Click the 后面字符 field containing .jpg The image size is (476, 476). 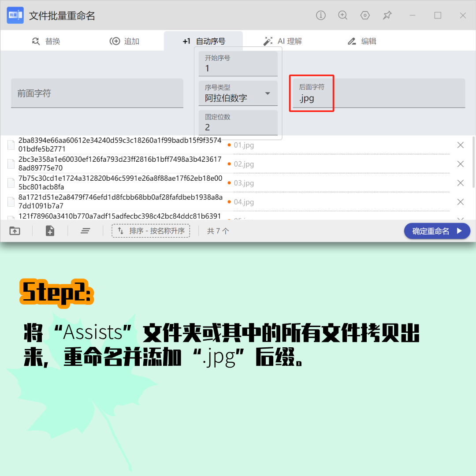point(378,93)
